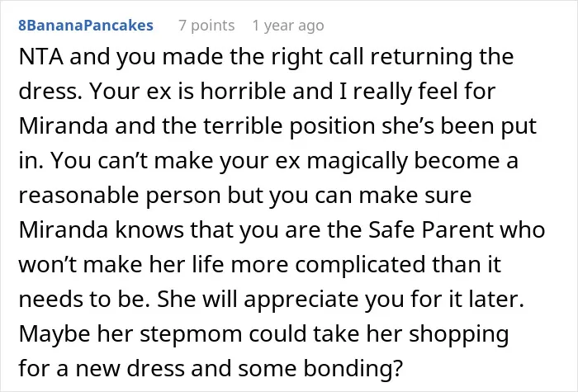Image resolution: width=578 pixels, height=392 pixels.
Task: Open the 8BananaPancakes user profile link
Action: 86,26
